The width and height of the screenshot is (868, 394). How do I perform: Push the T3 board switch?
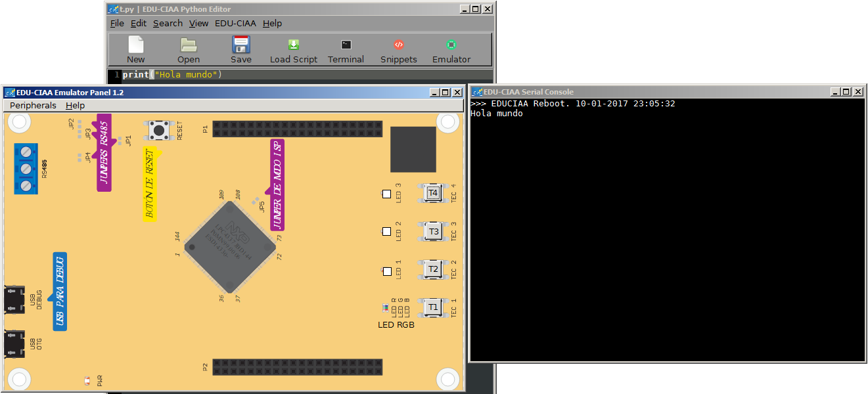pos(432,231)
